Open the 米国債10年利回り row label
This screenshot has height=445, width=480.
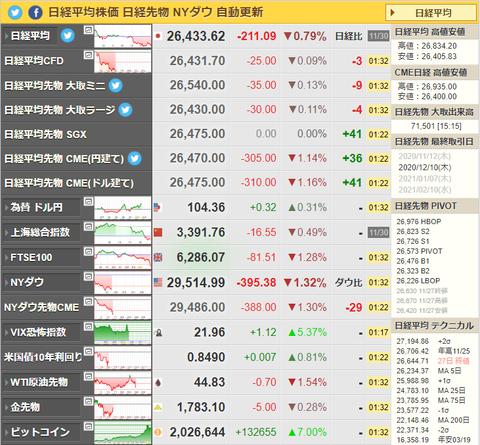(43, 357)
